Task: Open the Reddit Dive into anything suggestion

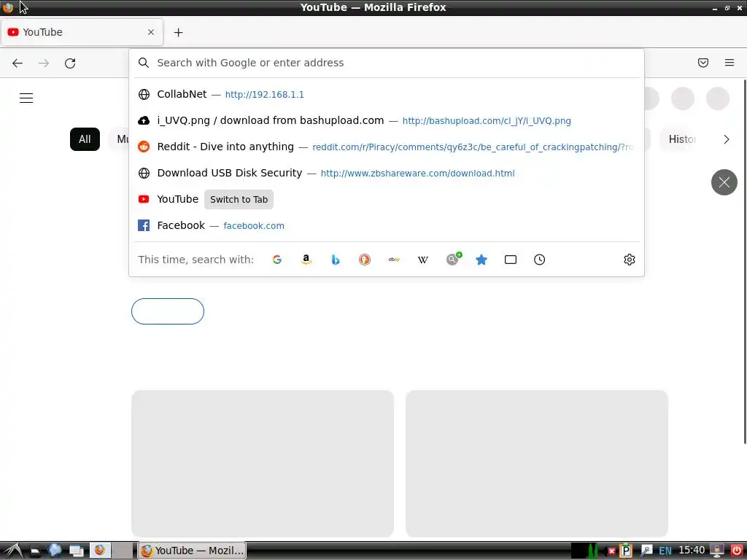Action: [387, 147]
